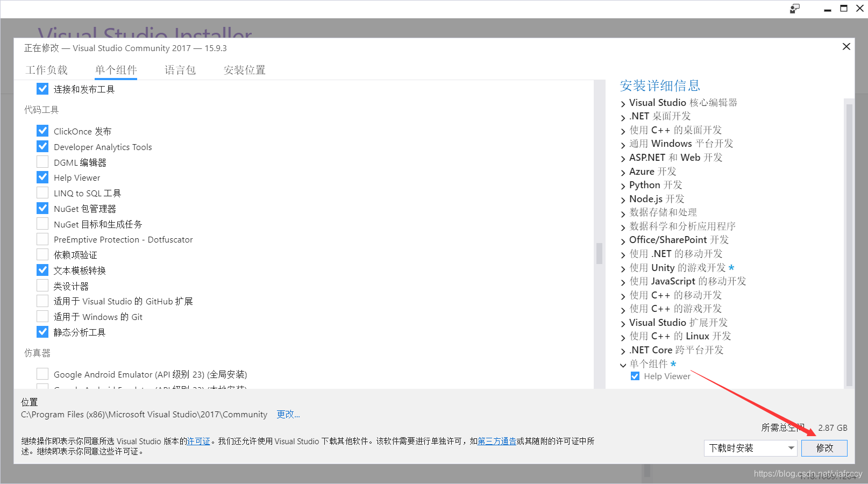Click the install path text
Image resolution: width=868 pixels, height=484 pixels.
144,415
